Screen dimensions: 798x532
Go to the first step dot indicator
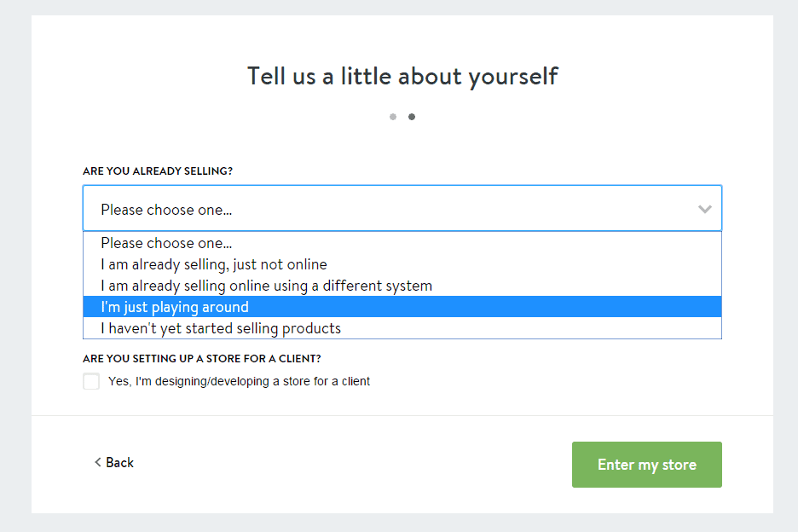click(393, 117)
